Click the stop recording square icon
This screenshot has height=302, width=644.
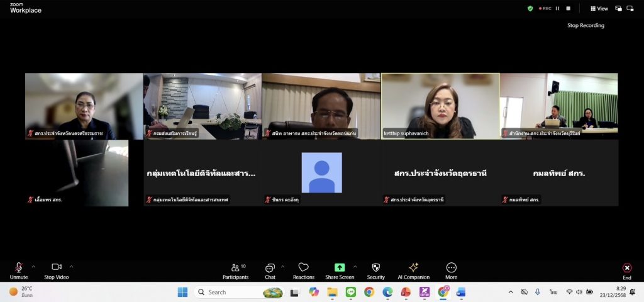point(569,8)
